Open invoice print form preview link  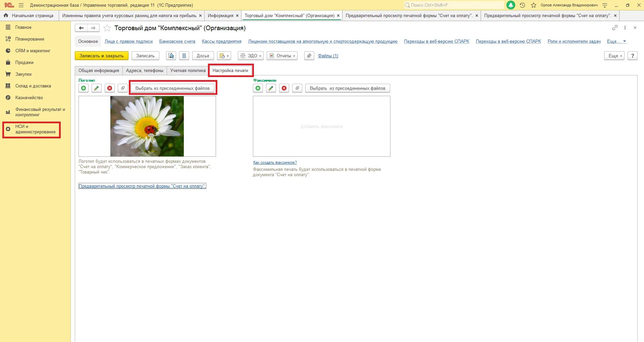pos(142,186)
